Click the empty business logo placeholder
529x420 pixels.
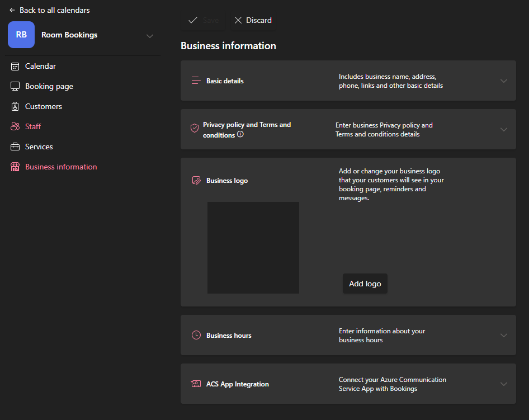[x=253, y=247]
